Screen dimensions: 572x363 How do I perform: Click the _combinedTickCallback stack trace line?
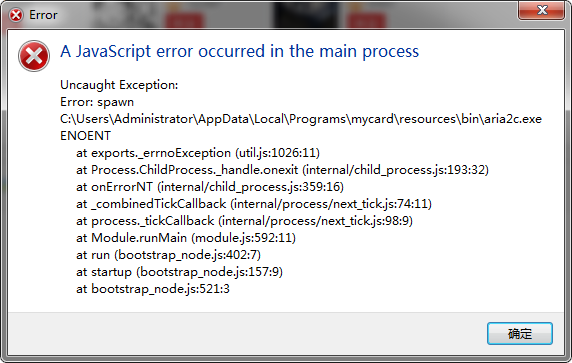[254, 204]
